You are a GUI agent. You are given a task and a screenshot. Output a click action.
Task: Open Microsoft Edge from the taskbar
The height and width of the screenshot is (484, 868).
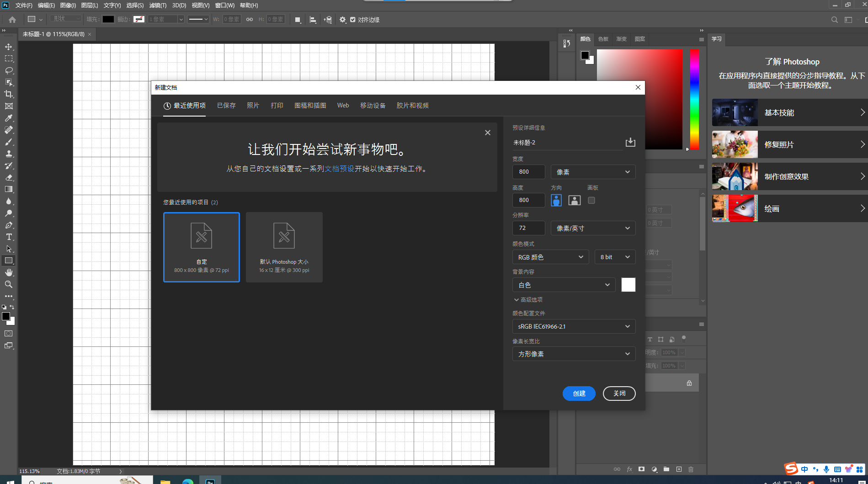pos(188,481)
